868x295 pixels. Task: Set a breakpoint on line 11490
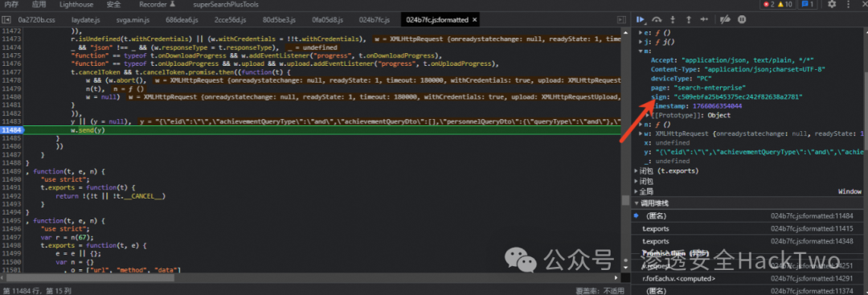11,180
